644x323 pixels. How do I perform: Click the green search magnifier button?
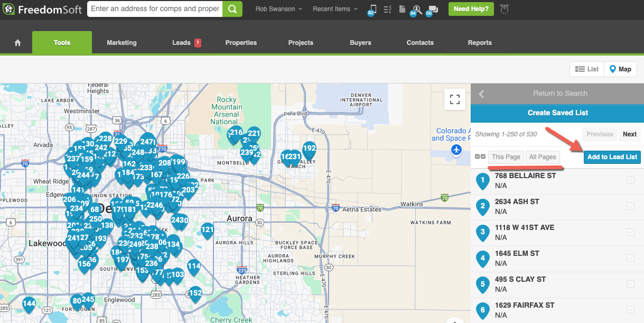(232, 9)
